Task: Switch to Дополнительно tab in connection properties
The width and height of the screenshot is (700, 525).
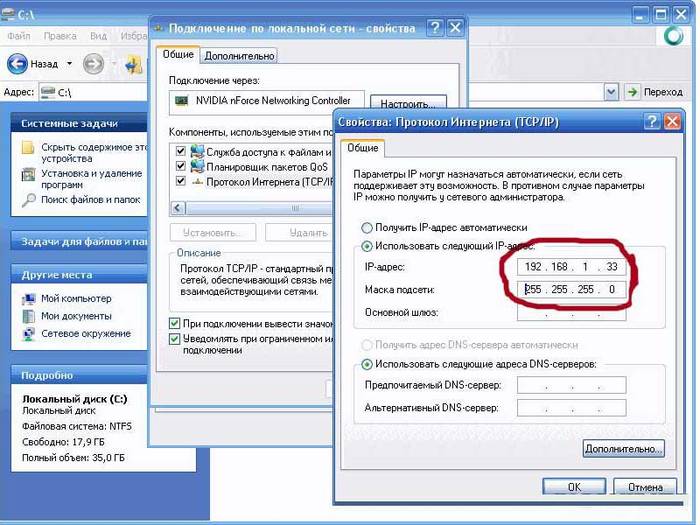Action: (240, 56)
